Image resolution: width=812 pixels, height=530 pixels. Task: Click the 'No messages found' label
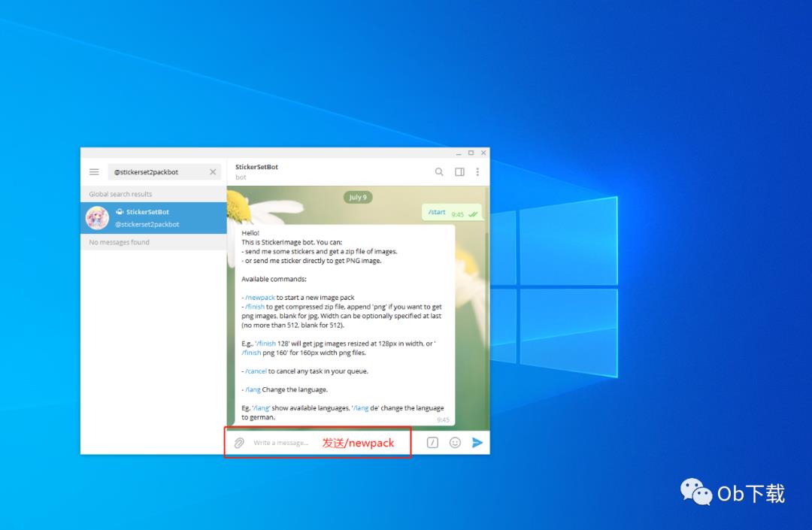[x=119, y=242]
